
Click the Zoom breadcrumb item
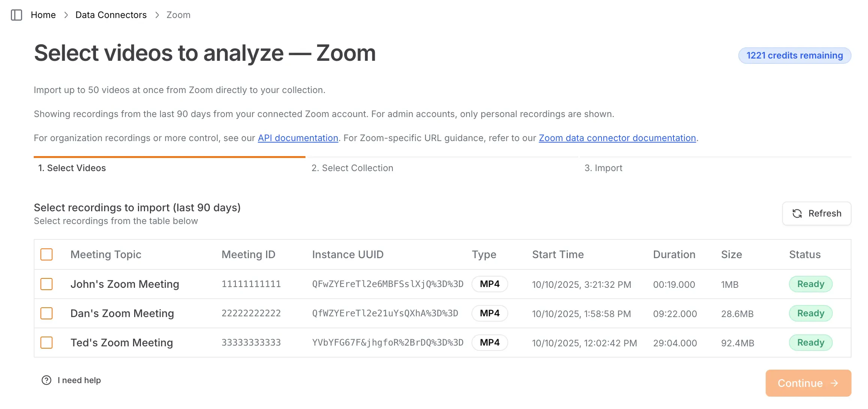coord(178,15)
